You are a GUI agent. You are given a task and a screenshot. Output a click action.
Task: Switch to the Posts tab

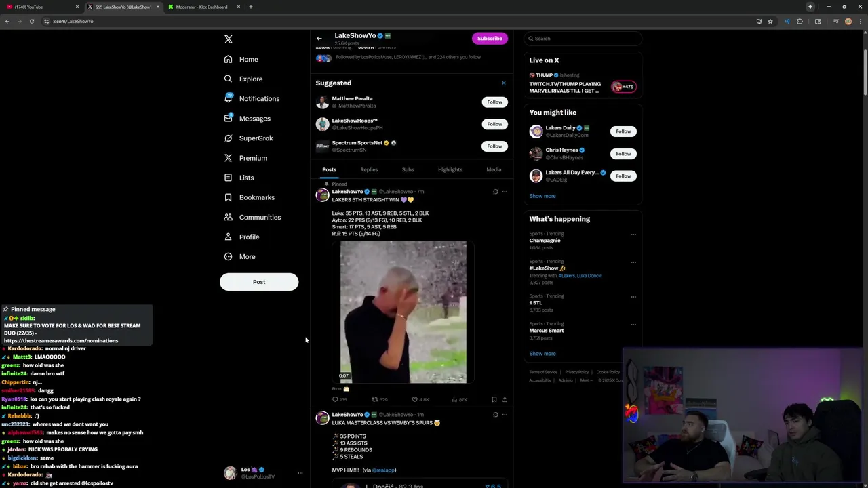(329, 169)
